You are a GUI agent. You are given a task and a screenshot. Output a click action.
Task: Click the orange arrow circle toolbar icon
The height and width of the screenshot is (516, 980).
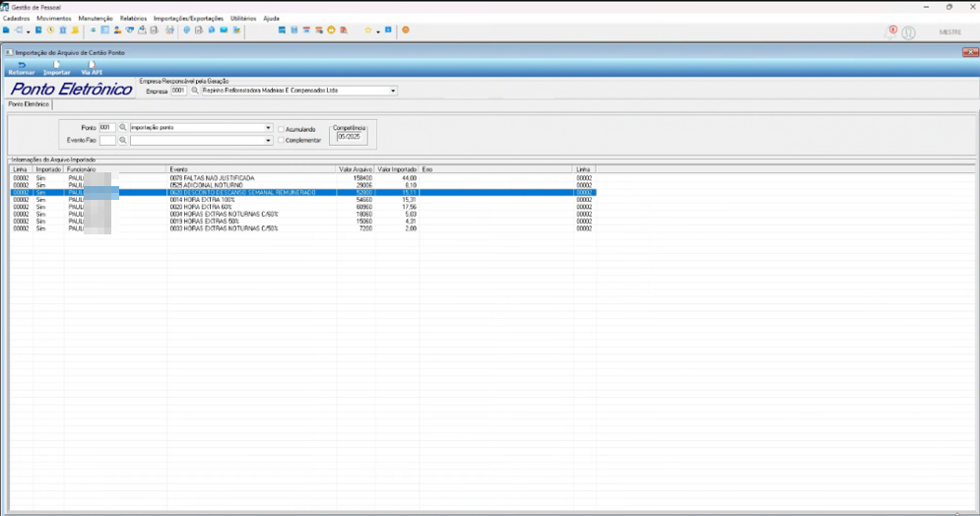pyautogui.click(x=331, y=30)
